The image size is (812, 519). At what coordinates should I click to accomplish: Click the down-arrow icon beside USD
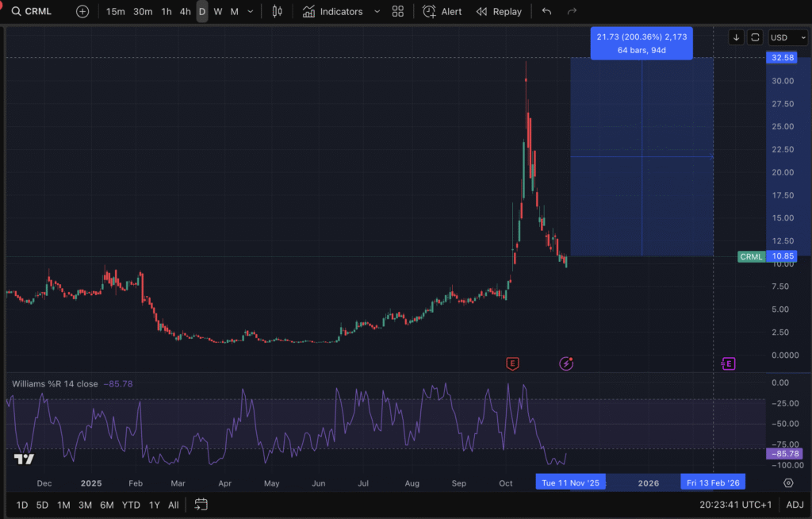tap(736, 37)
